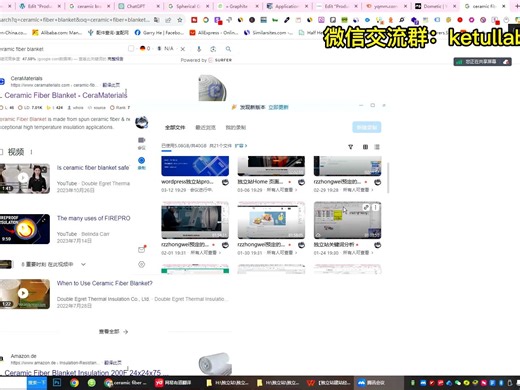The height and width of the screenshot is (390, 520).
Task: Tick the Surfer checkbox in search bar
Action: (x=131, y=49)
